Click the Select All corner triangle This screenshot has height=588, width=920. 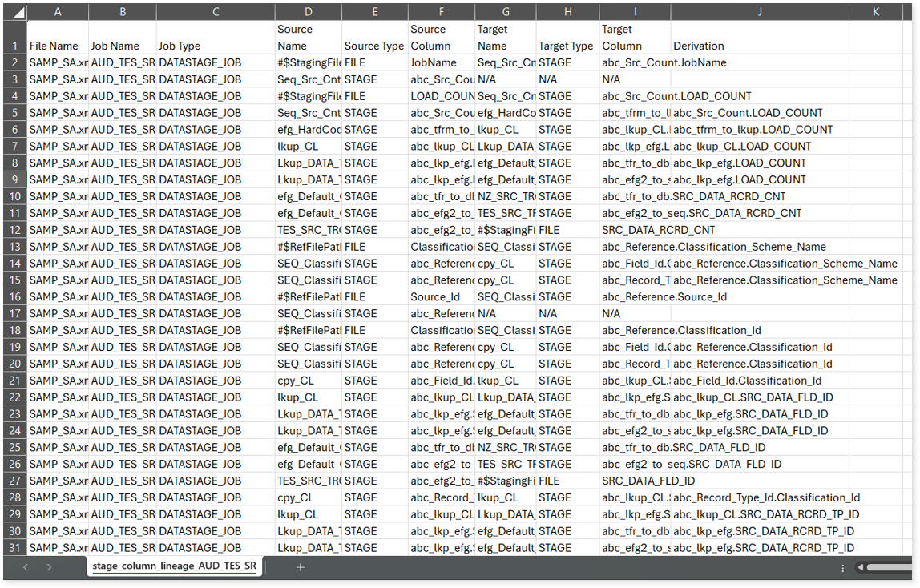coord(15,12)
